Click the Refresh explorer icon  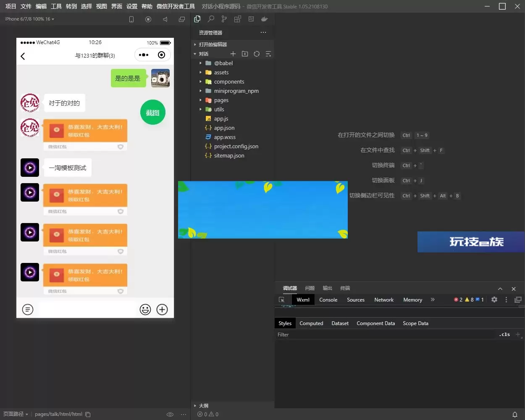point(257,54)
